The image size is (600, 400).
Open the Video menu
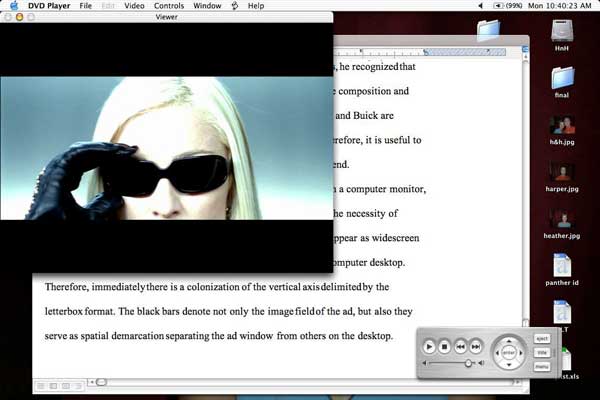click(134, 6)
